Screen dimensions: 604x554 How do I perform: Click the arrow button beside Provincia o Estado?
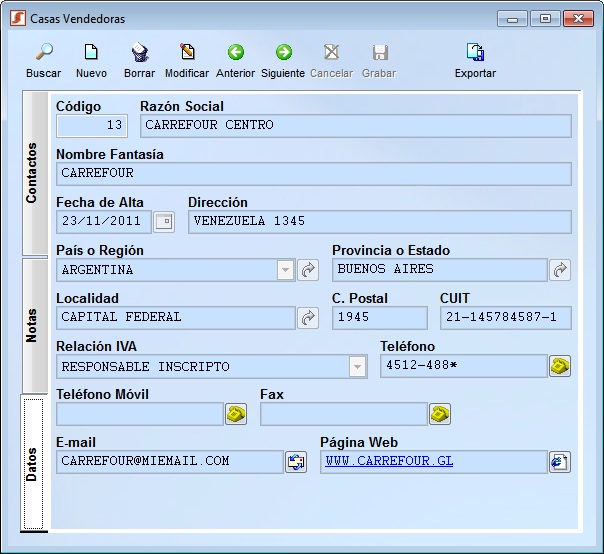(560, 270)
